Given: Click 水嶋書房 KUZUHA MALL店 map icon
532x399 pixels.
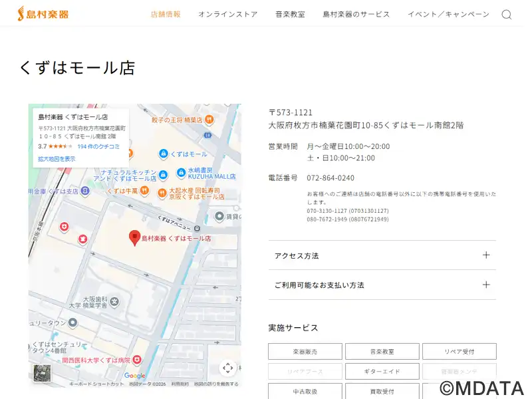Looking at the screenshot, I should [181, 173].
